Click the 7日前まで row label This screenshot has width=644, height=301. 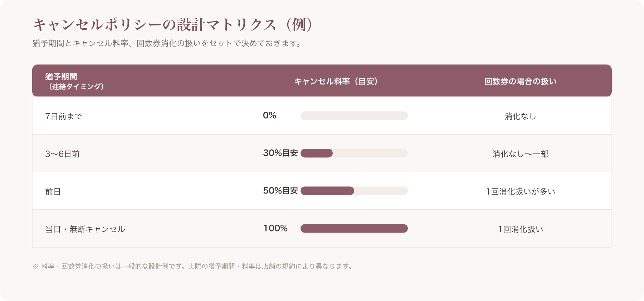pyautogui.click(x=64, y=116)
